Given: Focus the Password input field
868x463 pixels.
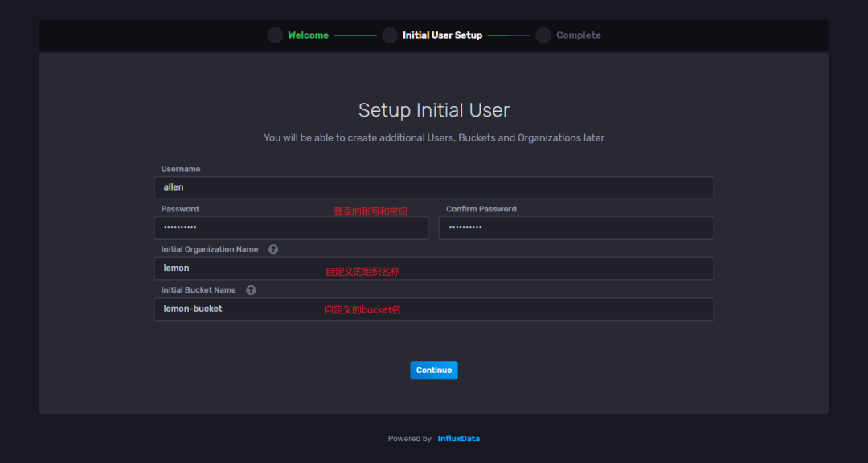Looking at the screenshot, I should pyautogui.click(x=291, y=227).
